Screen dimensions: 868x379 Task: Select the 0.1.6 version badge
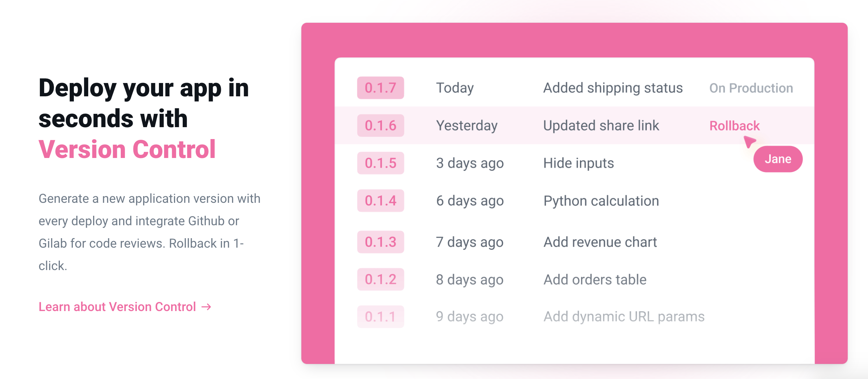coord(380,125)
